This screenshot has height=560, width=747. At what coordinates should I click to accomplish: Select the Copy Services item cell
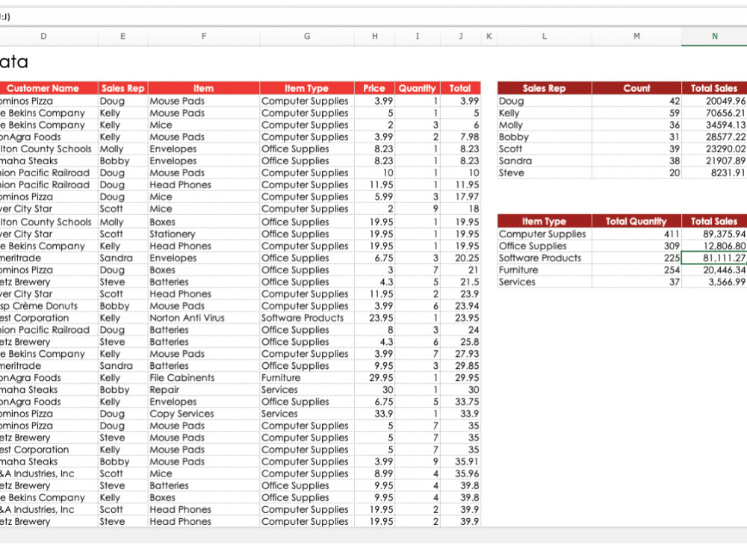[204, 414]
